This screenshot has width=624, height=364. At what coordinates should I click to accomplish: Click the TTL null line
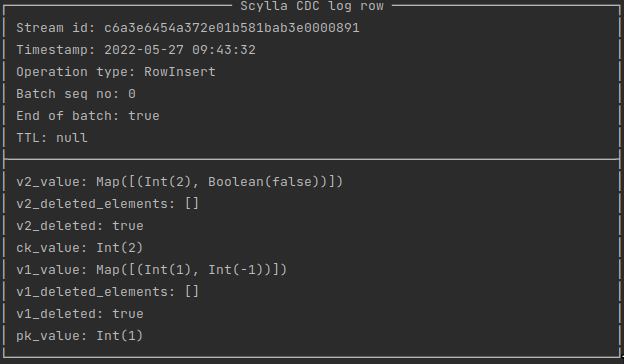52,138
